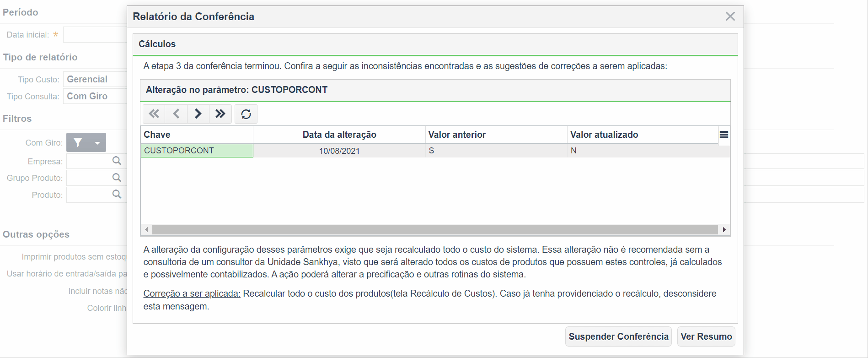The image size is (868, 358).
Task: Click the grid horizontal scrollbar track
Action: [x=435, y=229]
